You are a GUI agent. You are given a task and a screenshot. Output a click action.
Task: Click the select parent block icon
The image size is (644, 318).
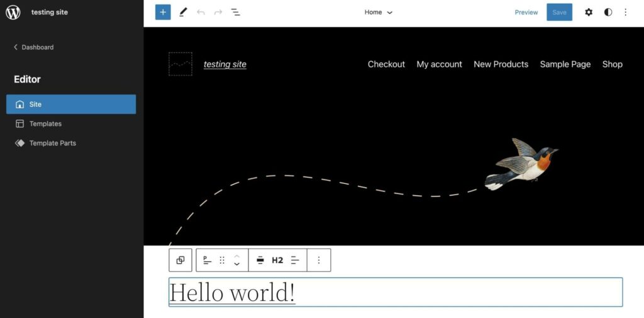point(180,260)
